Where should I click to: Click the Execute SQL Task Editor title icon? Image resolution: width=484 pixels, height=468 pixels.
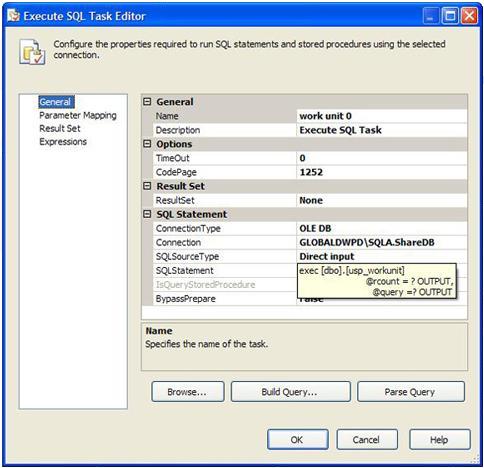[x=14, y=16]
